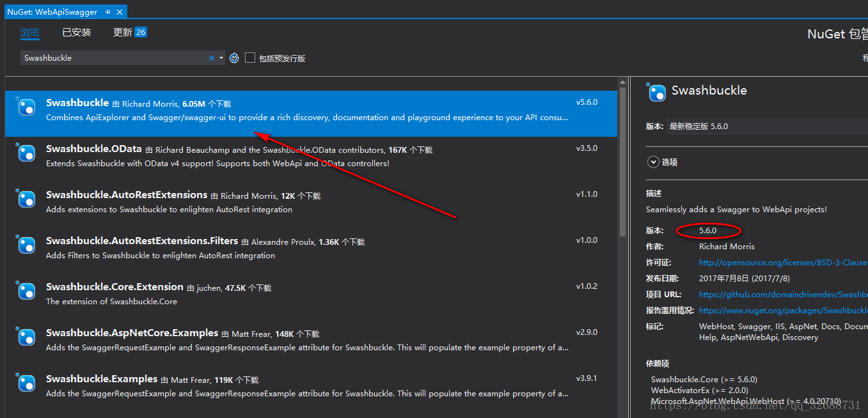Click the Swashbuckle.AutoRestExtensions package icon
The image size is (868, 418).
[x=26, y=199]
